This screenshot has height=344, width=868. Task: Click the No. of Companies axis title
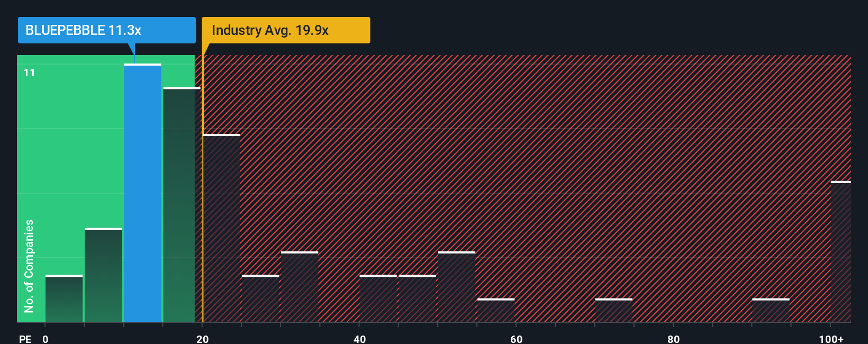tap(29, 266)
